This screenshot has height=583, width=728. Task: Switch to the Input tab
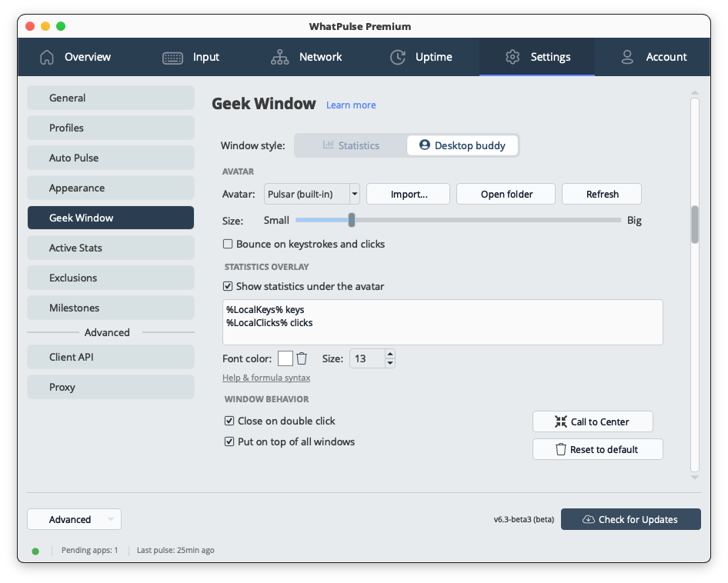(x=191, y=57)
